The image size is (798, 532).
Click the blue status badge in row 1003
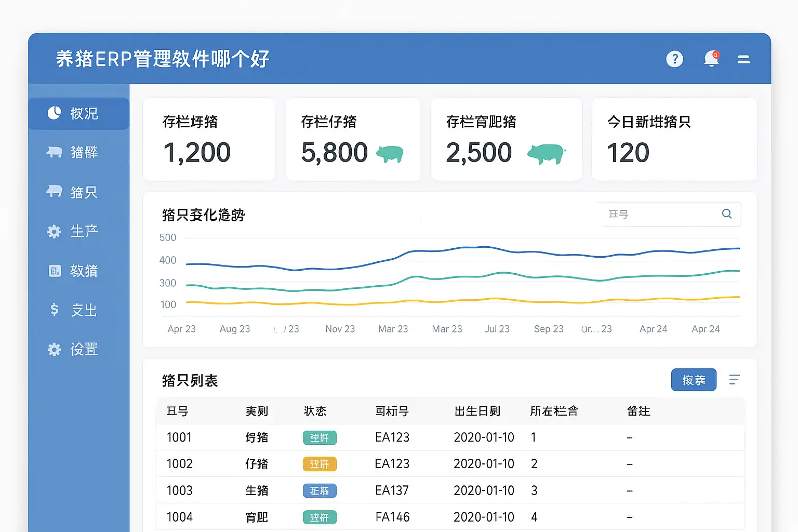320,491
